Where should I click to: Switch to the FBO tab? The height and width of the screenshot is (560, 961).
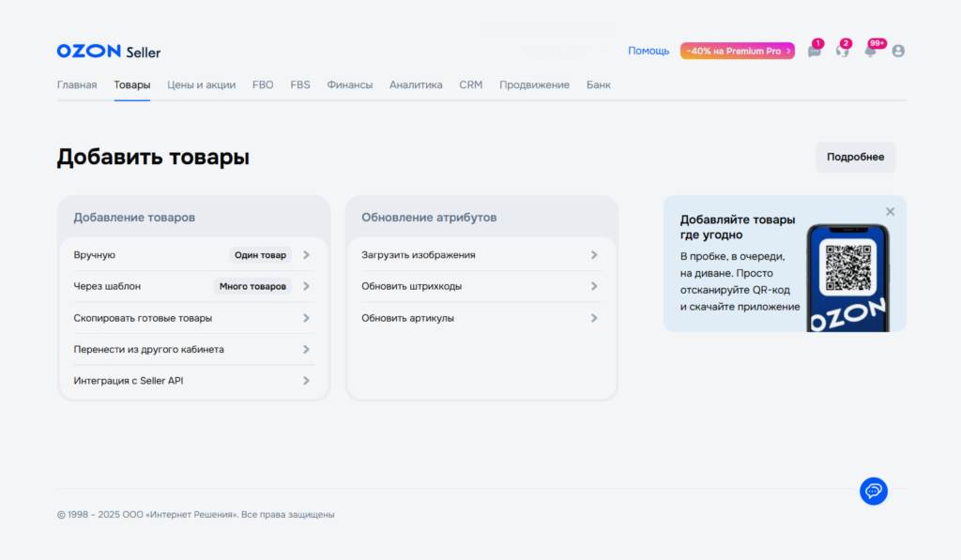(263, 84)
